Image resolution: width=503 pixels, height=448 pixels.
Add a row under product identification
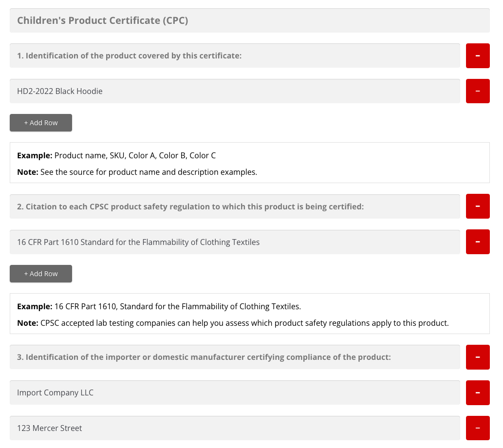pos(41,123)
